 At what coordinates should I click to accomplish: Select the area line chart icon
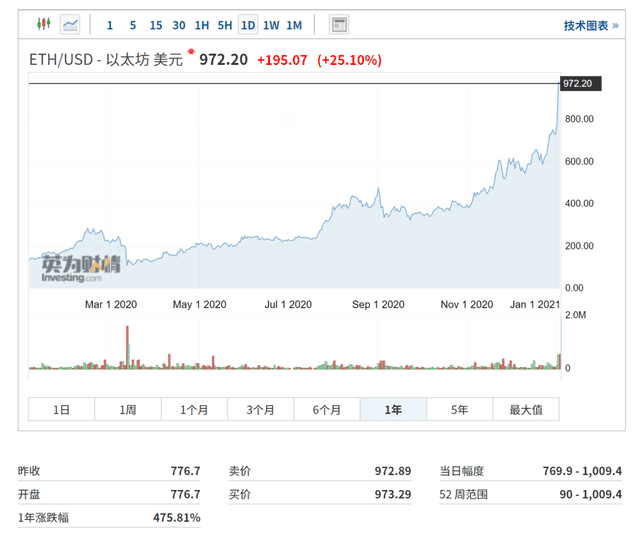click(x=71, y=24)
